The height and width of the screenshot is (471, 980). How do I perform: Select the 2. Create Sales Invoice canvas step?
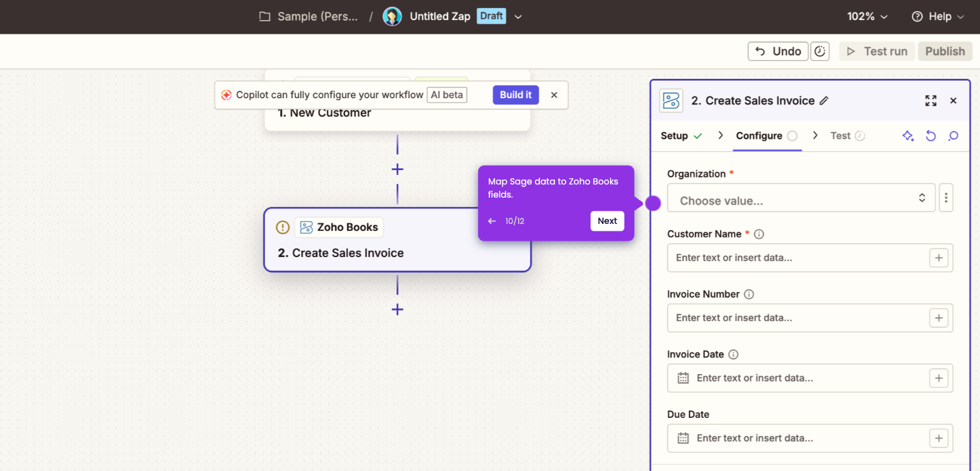pyautogui.click(x=397, y=240)
